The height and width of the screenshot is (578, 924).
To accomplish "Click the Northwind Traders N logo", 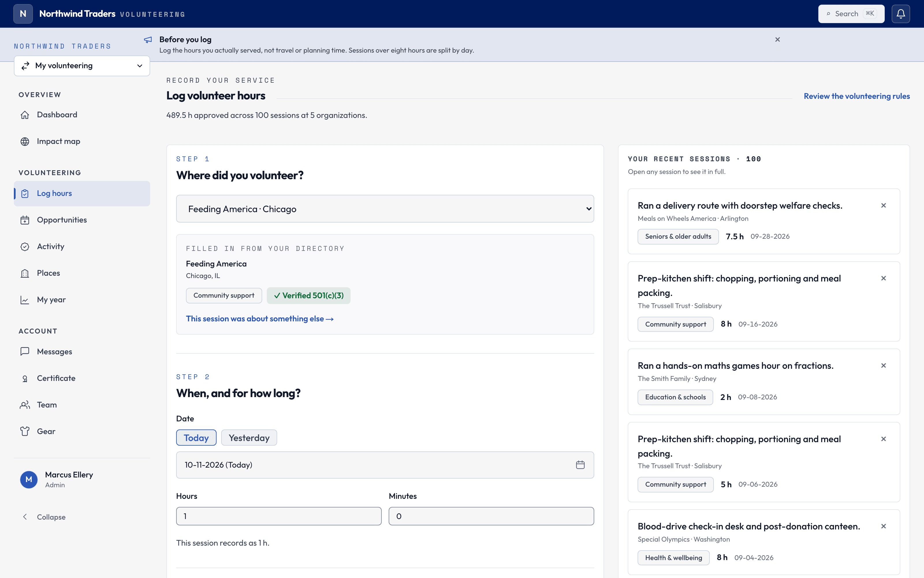I will click(x=23, y=14).
